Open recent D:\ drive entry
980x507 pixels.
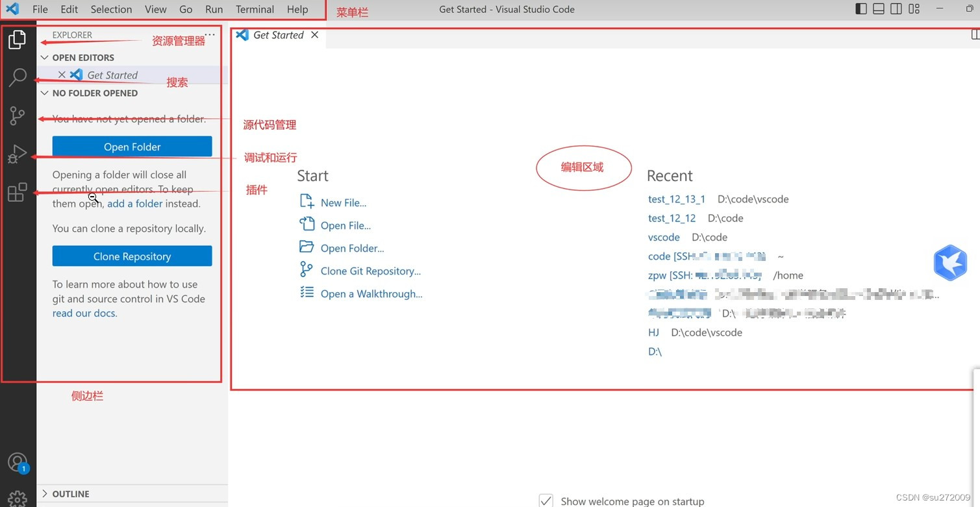tap(655, 351)
